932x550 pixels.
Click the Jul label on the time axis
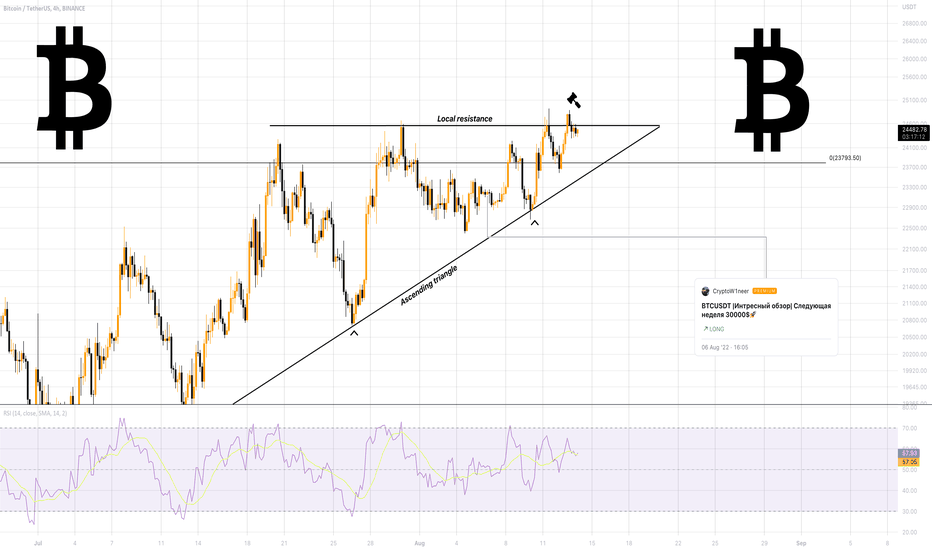point(38,543)
